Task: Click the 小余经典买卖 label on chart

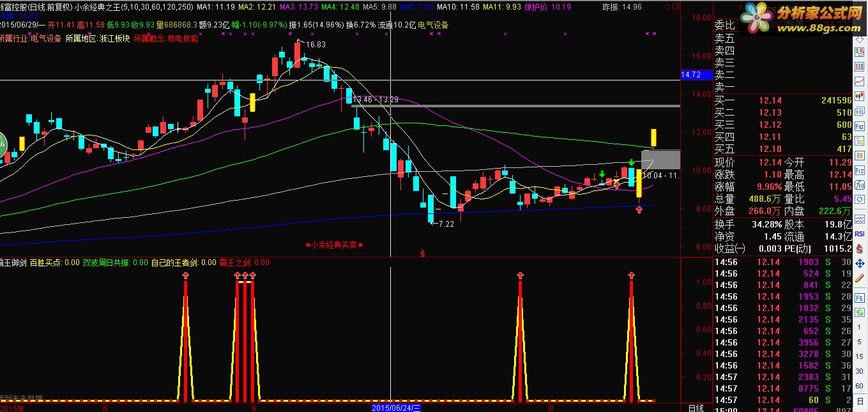Action: [x=334, y=245]
